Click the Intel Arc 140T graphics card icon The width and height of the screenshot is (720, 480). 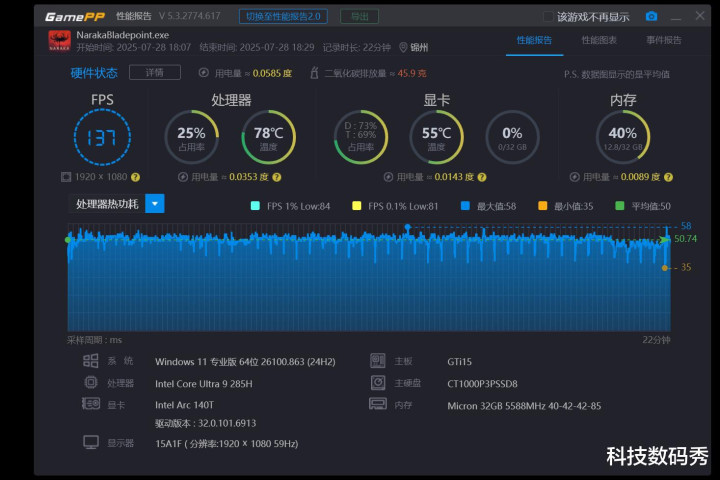coord(91,404)
